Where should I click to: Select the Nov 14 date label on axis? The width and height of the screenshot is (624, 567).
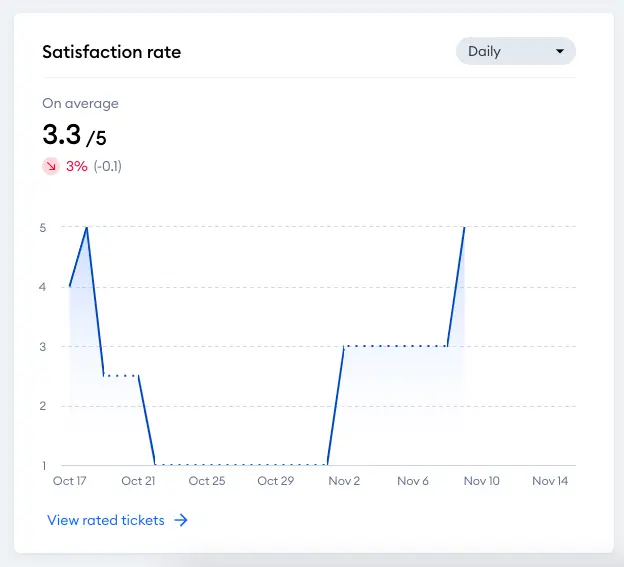coord(550,481)
